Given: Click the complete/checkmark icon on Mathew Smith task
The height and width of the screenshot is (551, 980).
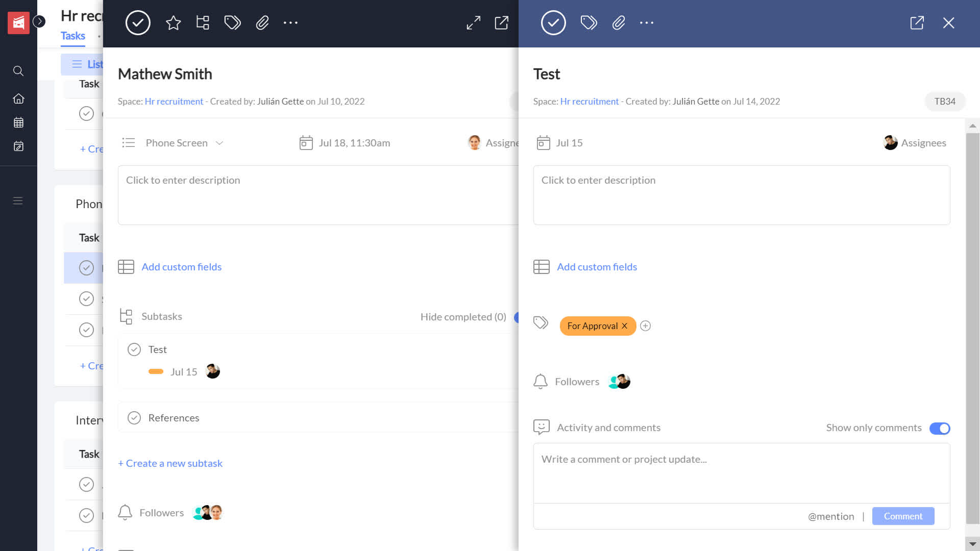Looking at the screenshot, I should [x=138, y=22].
